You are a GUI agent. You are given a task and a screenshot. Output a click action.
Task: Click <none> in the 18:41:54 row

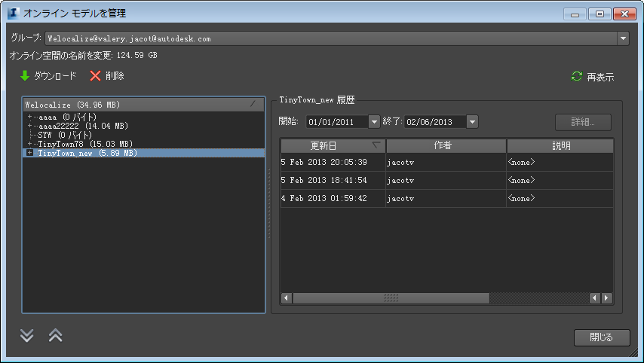click(x=521, y=180)
